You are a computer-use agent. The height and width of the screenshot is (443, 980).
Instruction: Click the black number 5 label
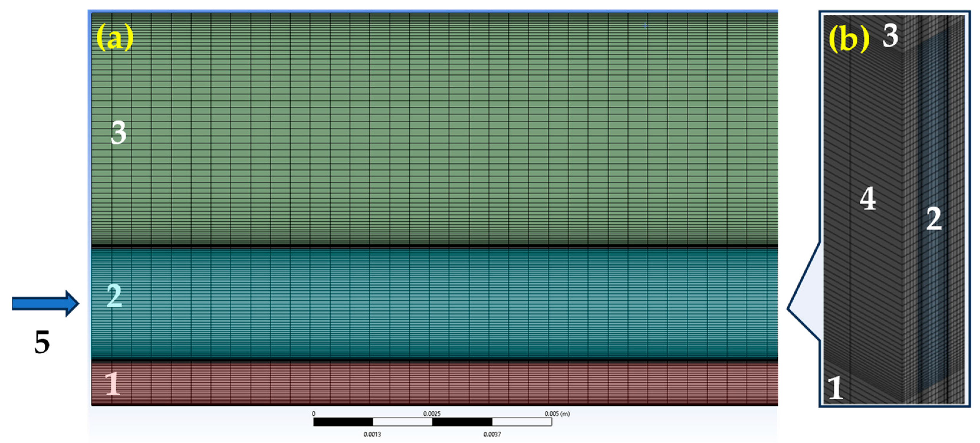click(42, 342)
